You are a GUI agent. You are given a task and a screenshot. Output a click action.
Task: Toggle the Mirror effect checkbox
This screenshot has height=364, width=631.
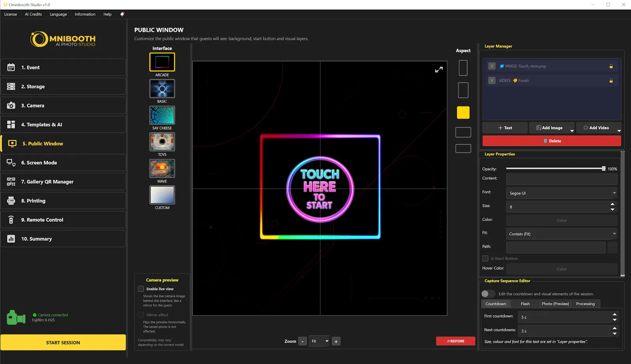[x=141, y=315]
